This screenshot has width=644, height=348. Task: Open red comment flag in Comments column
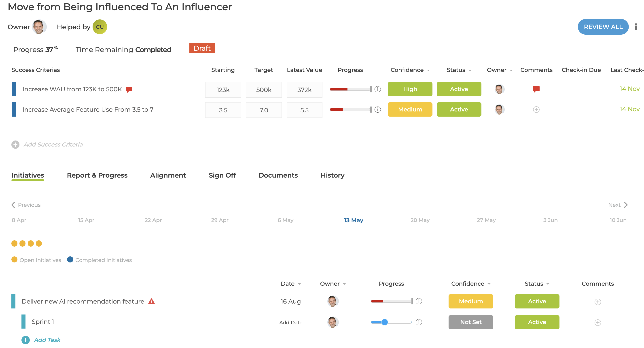click(x=536, y=89)
